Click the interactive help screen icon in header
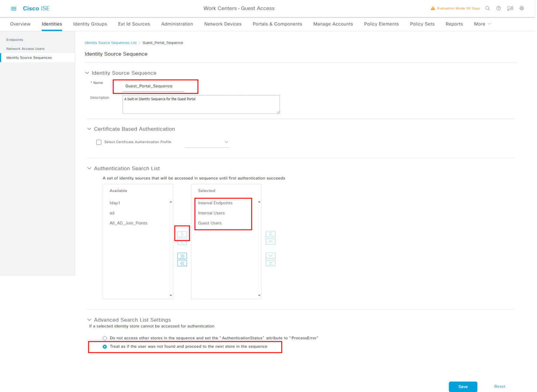The width and height of the screenshot is (537, 392). (x=510, y=8)
